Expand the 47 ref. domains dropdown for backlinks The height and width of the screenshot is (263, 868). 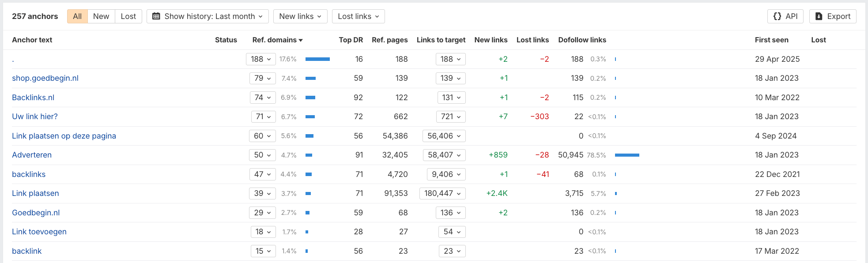[263, 174]
